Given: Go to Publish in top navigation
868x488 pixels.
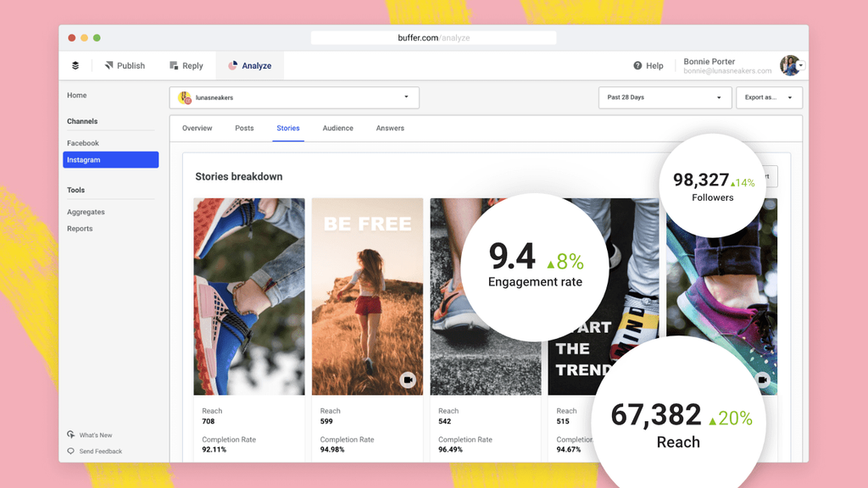Looking at the screenshot, I should tap(125, 65).
